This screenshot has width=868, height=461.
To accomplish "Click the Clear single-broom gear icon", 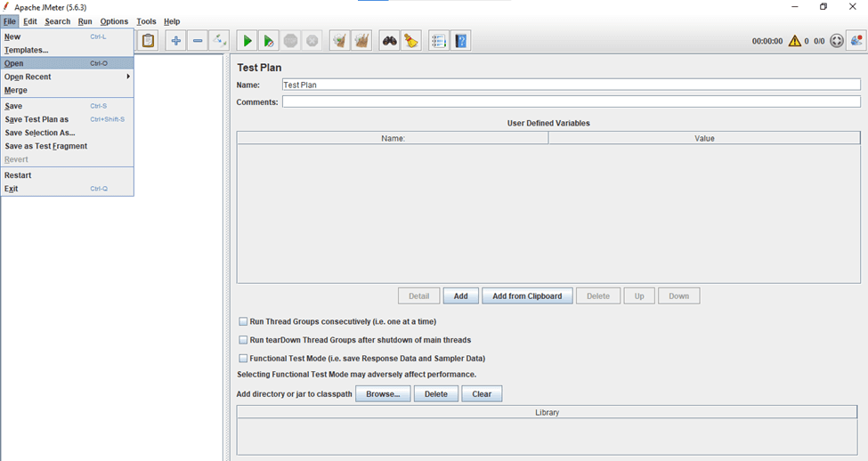I will point(339,40).
